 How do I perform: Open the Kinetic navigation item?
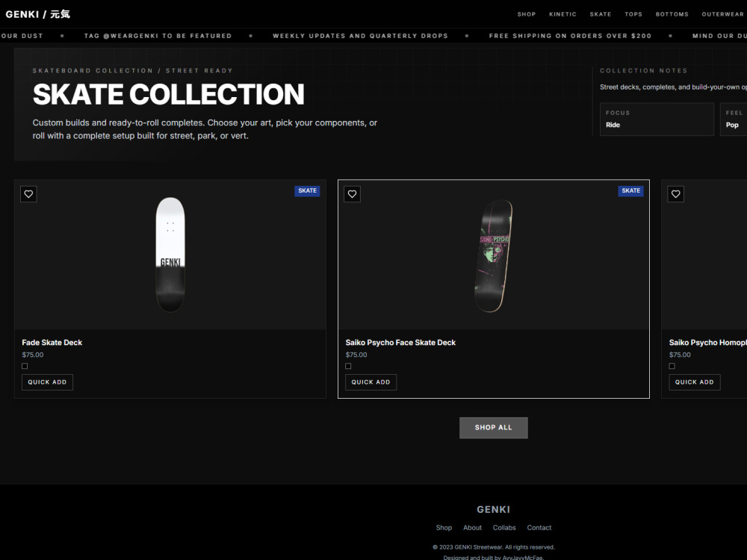click(x=562, y=14)
